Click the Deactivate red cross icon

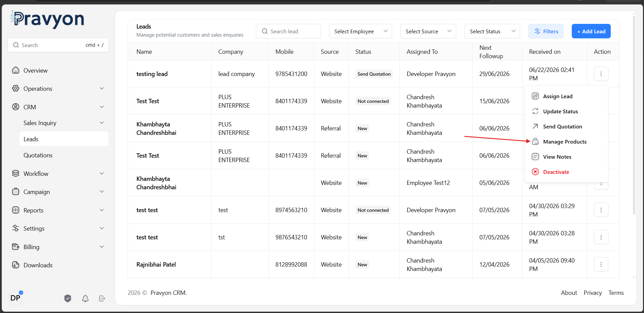pyautogui.click(x=535, y=172)
